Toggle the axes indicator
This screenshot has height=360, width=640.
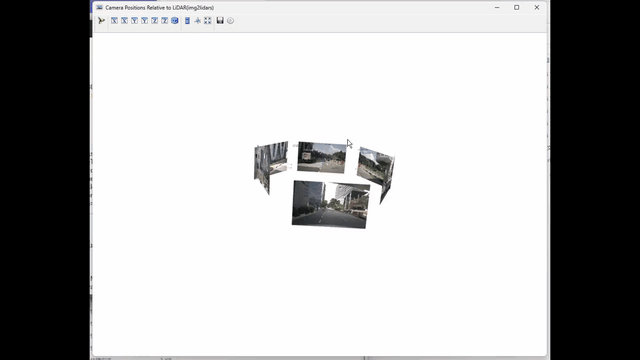tap(198, 20)
